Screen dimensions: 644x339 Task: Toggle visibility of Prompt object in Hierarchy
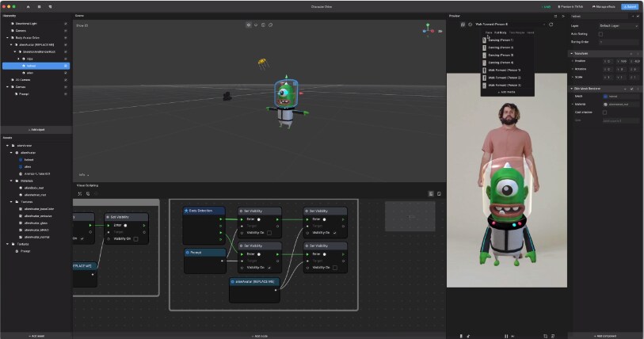pos(66,93)
